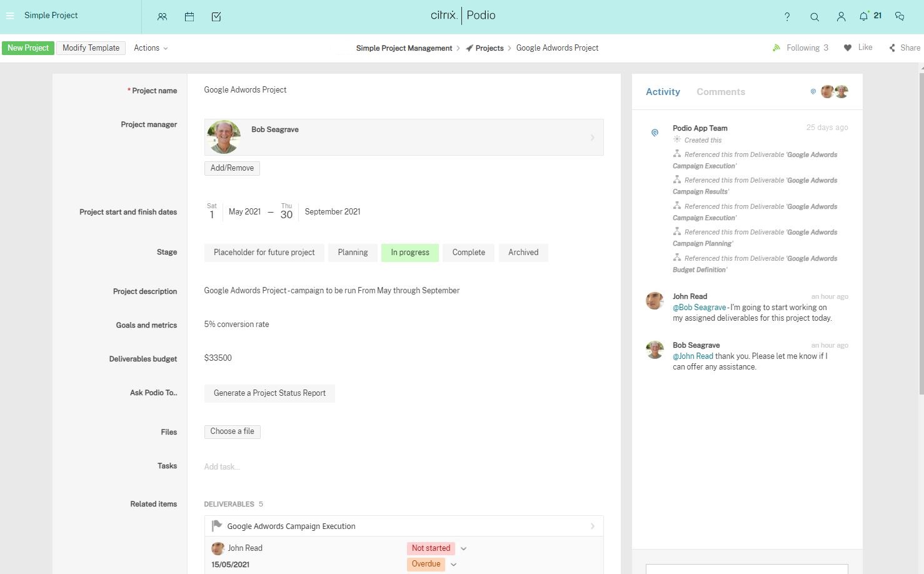Open the Not started status dropdown
This screenshot has height=574, width=924.
463,548
